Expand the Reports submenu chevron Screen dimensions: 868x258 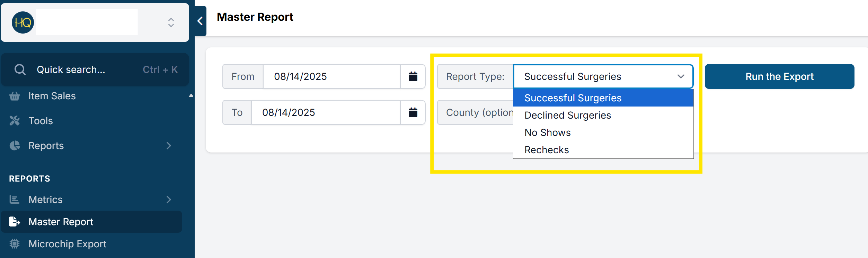click(x=169, y=146)
